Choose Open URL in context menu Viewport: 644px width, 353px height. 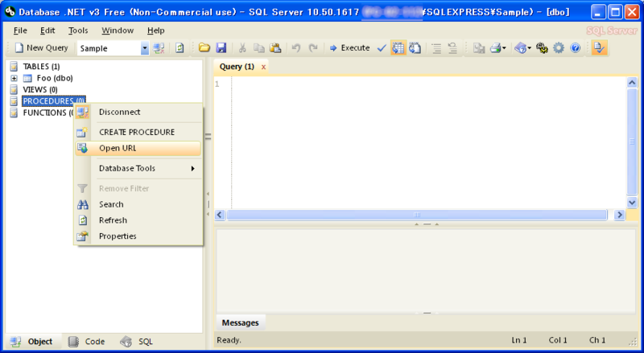[x=138, y=148]
